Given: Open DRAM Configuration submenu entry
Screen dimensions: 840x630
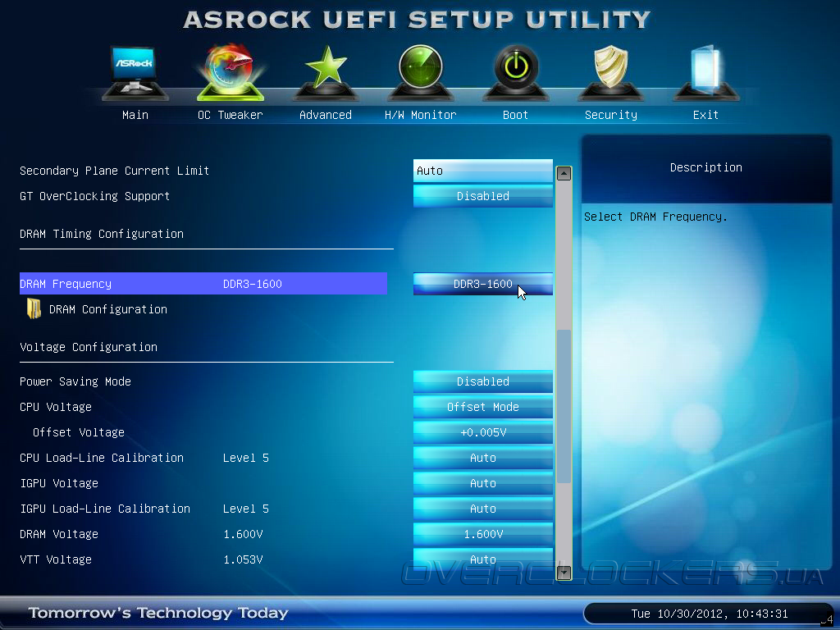Looking at the screenshot, I should pos(107,309).
